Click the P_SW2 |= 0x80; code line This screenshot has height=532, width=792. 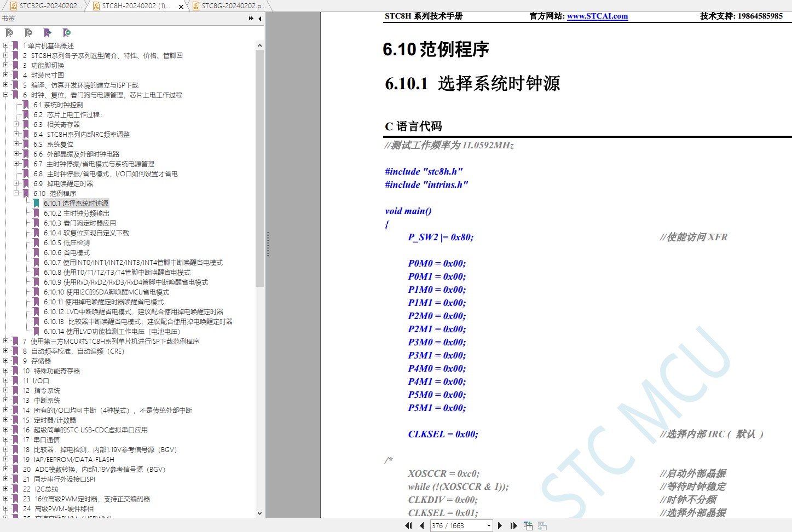pyautogui.click(x=441, y=237)
